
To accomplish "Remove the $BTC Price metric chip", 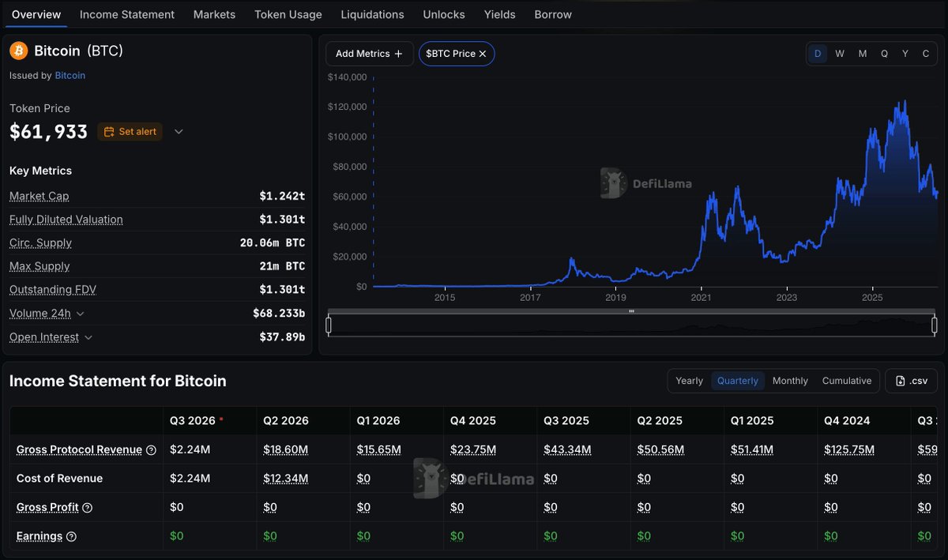I will 483,54.
